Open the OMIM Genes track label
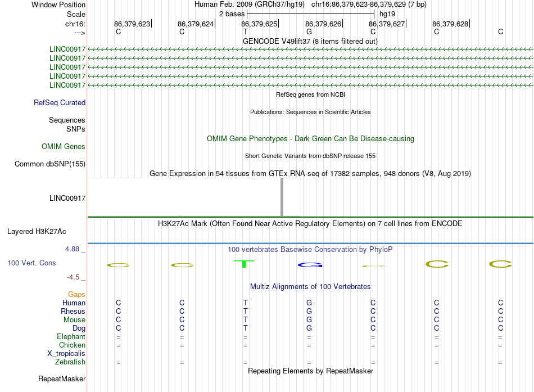This screenshot has width=534, height=392. pyautogui.click(x=64, y=147)
